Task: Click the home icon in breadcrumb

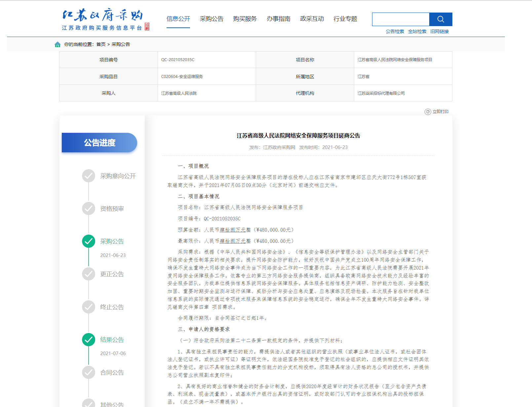Action: tap(57, 44)
